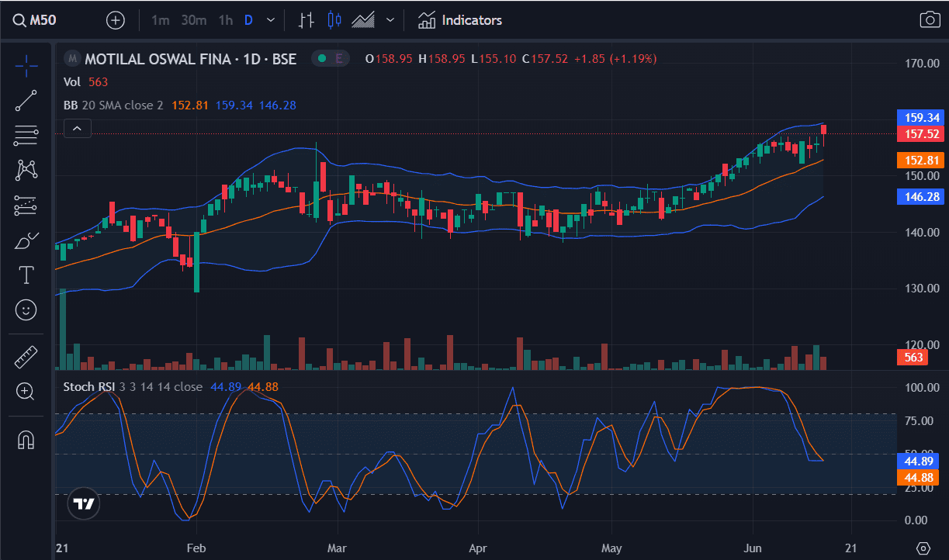Click the May label on the time axis
949x560 pixels.
[x=611, y=548]
